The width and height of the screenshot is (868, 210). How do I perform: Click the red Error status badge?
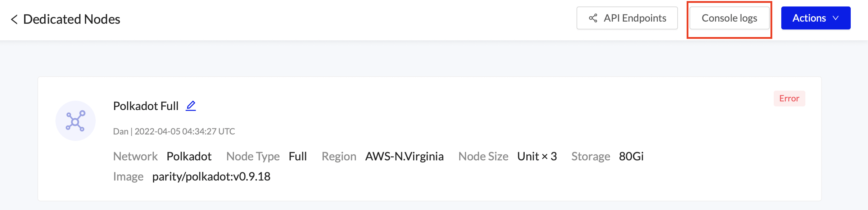point(789,99)
